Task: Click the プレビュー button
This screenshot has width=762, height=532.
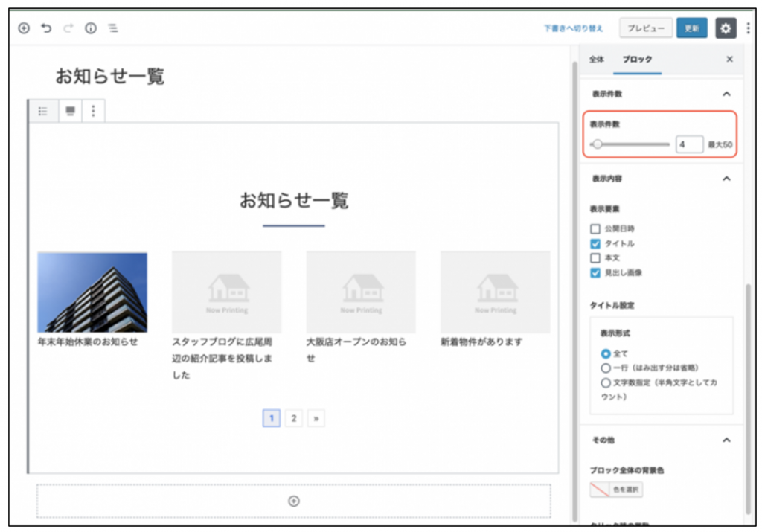Action: (645, 28)
